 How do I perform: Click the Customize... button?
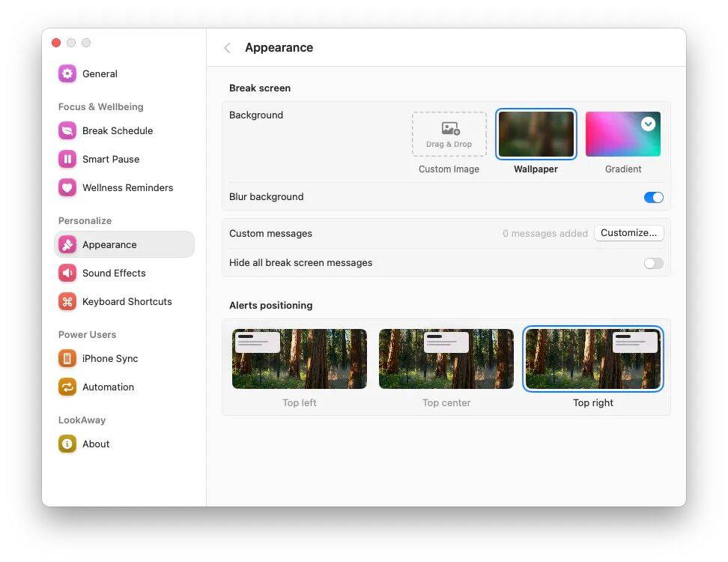[x=628, y=233]
